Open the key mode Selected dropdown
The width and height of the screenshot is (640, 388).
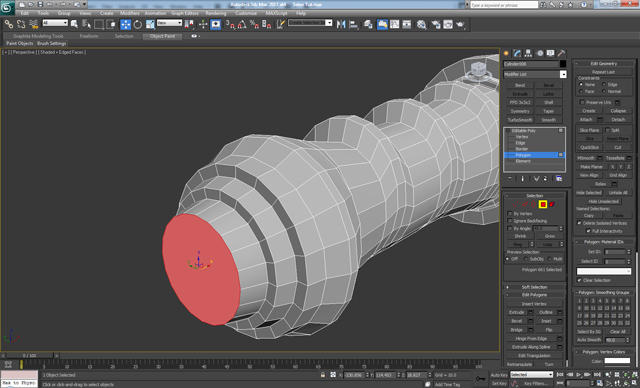point(531,375)
